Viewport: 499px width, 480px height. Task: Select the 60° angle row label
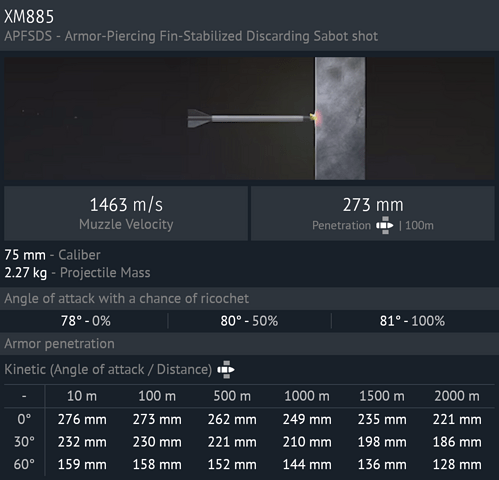pos(24,464)
